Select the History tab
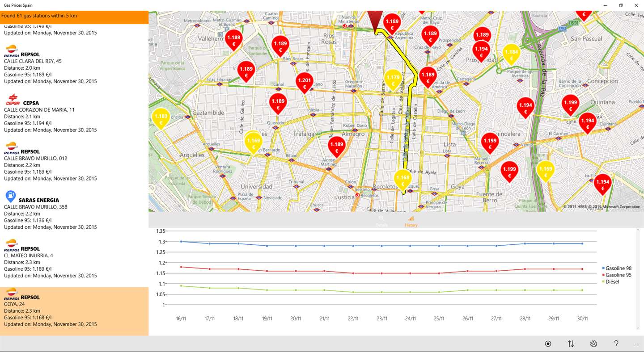The height and width of the screenshot is (352, 644). tap(411, 222)
